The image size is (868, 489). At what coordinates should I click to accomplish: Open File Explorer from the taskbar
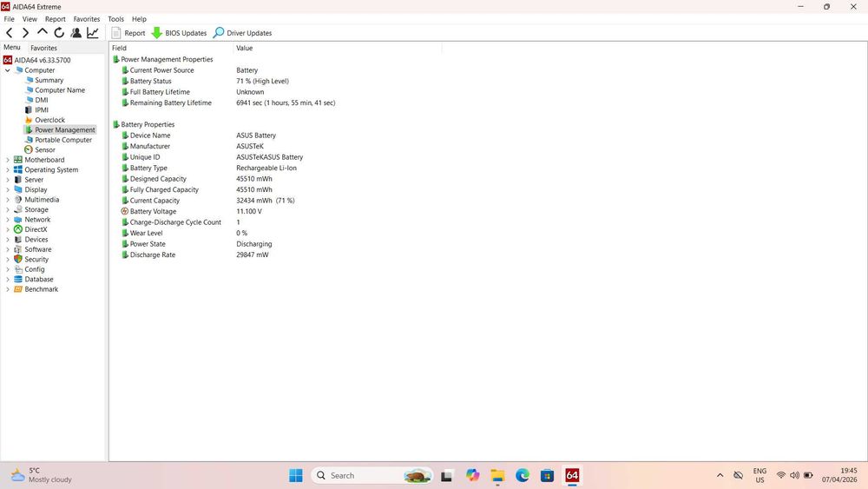click(497, 475)
